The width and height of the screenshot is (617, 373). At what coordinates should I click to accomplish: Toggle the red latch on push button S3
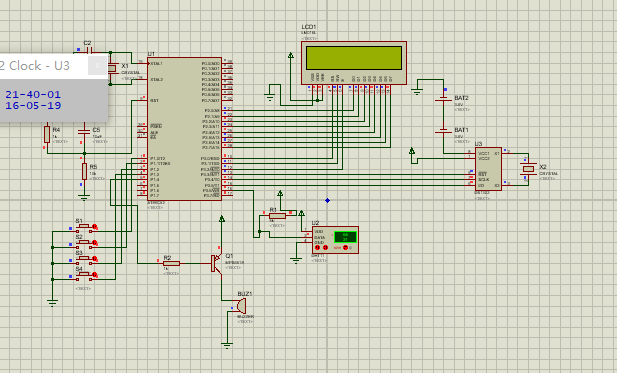pyautogui.click(x=95, y=259)
